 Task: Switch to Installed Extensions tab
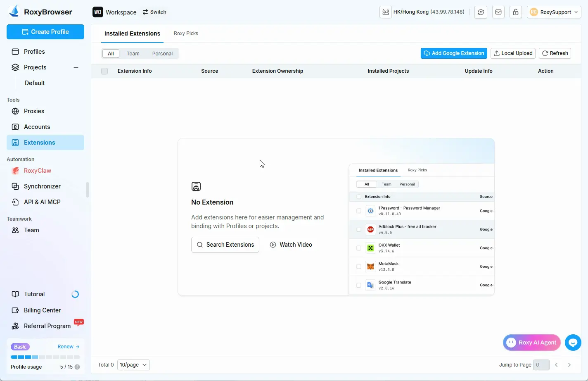[132, 33]
